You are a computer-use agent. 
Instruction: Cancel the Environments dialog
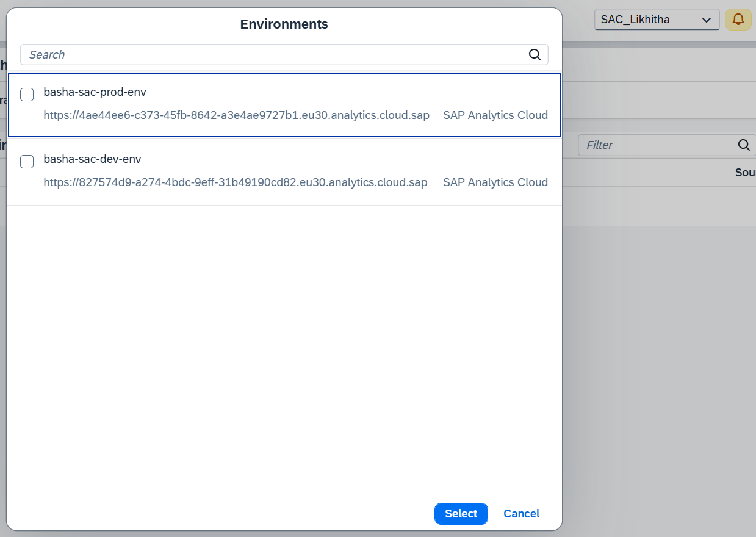pos(521,514)
